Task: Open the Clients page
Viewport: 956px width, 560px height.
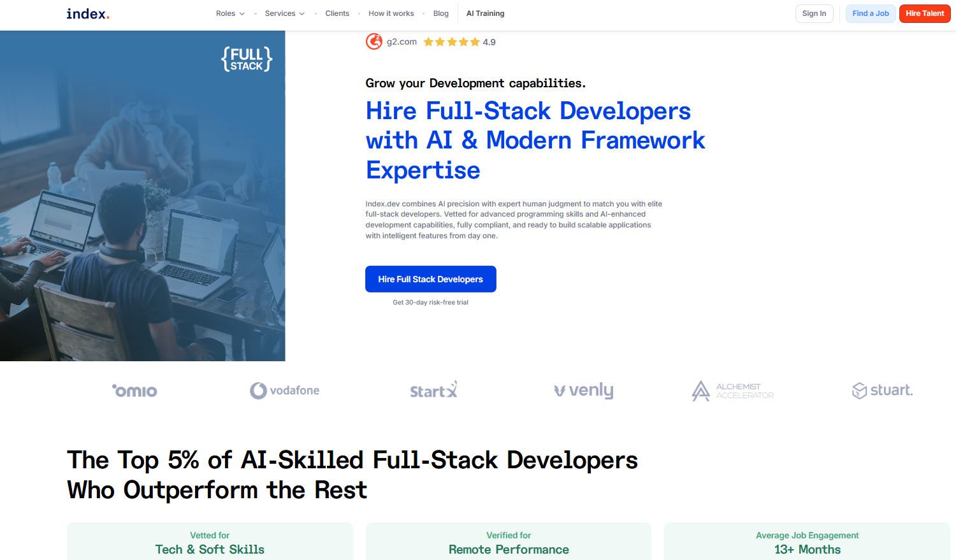Action: pyautogui.click(x=337, y=13)
